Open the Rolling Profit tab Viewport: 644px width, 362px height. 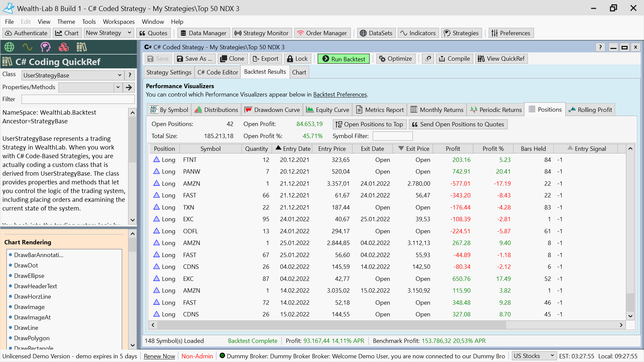(x=590, y=110)
